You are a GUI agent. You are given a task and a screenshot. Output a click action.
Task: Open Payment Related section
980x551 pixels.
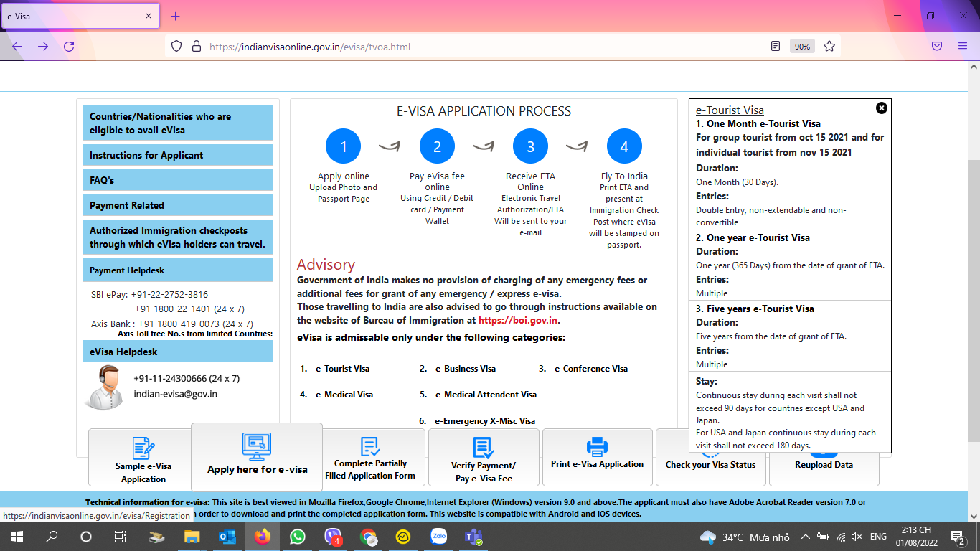coord(178,205)
